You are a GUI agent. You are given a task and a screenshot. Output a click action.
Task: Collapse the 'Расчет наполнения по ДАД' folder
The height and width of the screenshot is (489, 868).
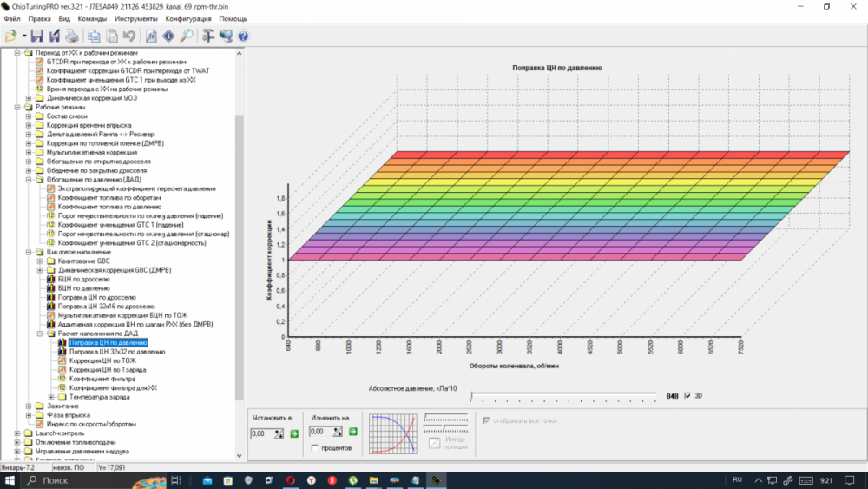40,333
